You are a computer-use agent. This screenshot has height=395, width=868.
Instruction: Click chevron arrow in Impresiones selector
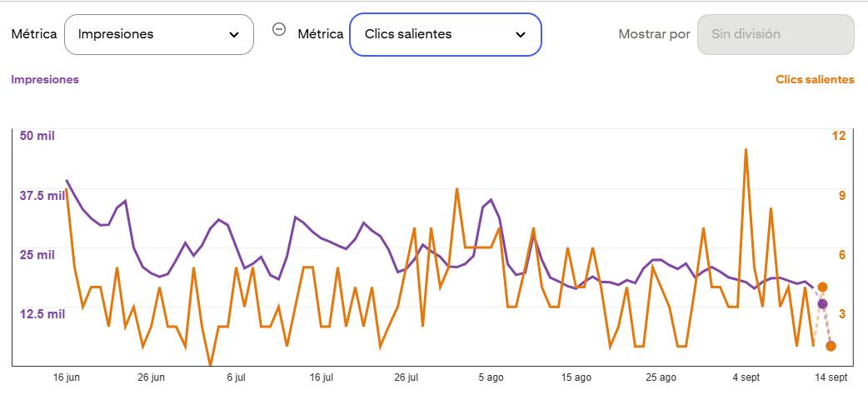point(234,35)
